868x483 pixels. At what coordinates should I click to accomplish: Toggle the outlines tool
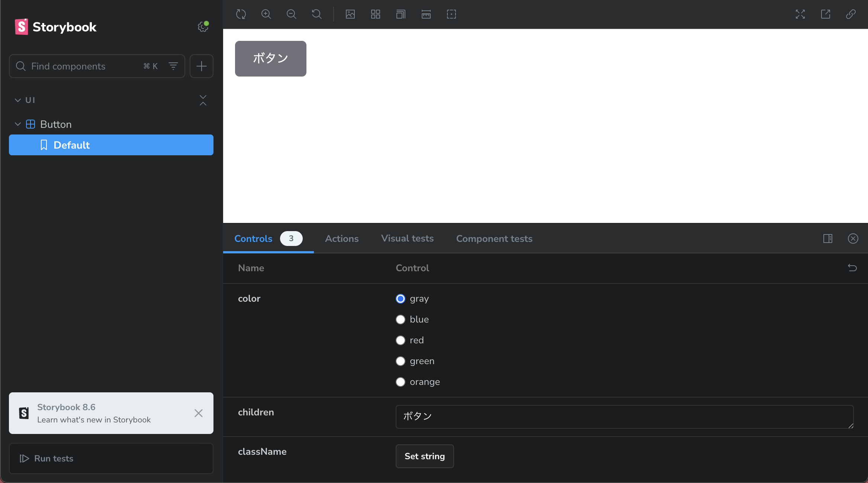pos(451,14)
